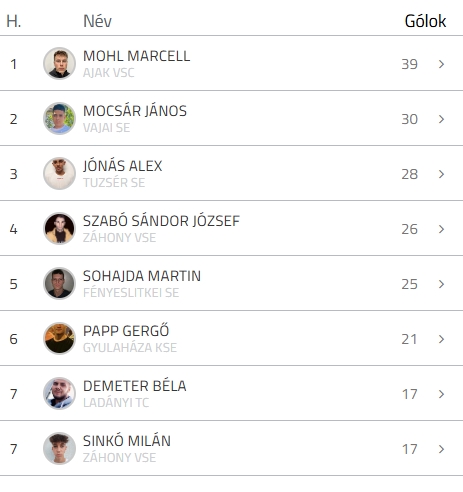Expand the chevron beside 26 goals
Viewport: 463px width, 492px height.
[441, 229]
